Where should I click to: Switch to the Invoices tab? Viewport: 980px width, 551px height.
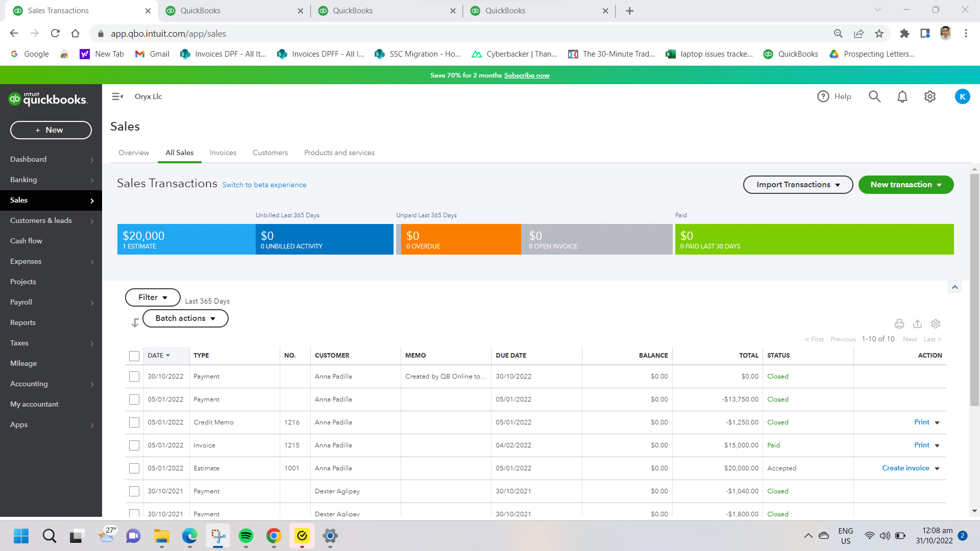pos(223,153)
